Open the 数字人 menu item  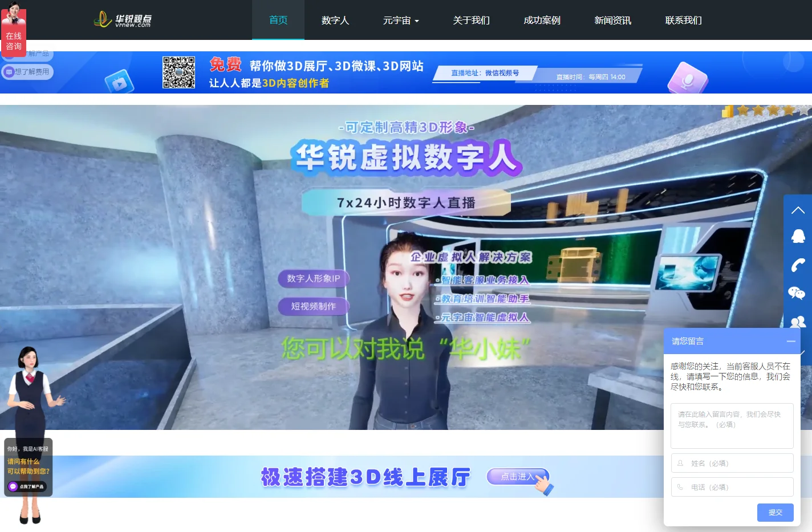pyautogui.click(x=335, y=21)
